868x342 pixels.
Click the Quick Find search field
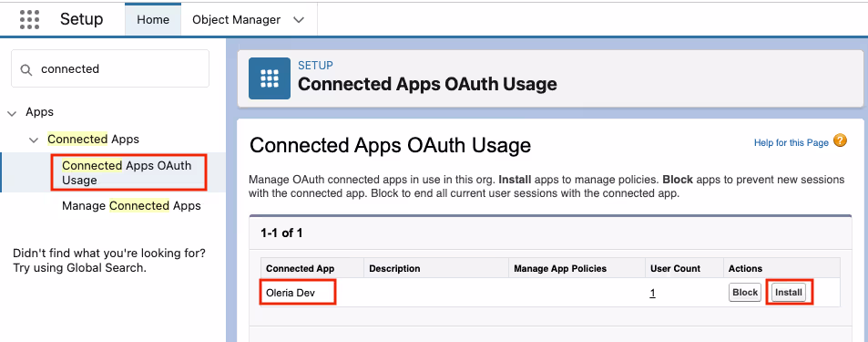click(x=110, y=68)
